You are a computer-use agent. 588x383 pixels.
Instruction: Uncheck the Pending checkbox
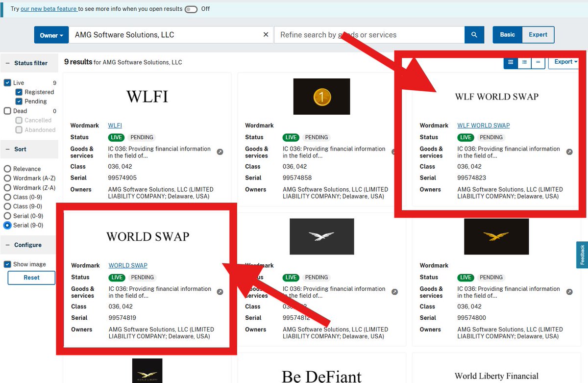point(19,102)
